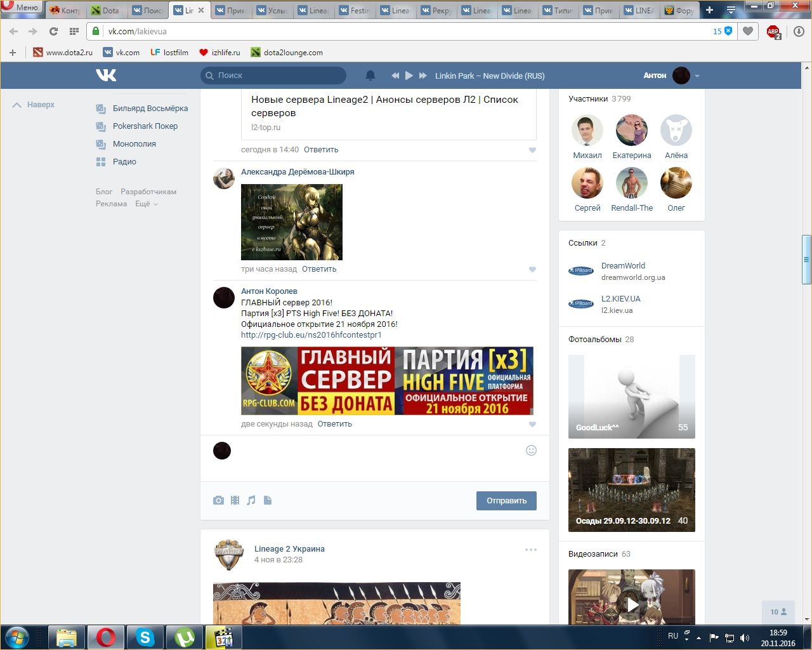Switch to the Dota browser tab
812x650 pixels.
[106, 11]
